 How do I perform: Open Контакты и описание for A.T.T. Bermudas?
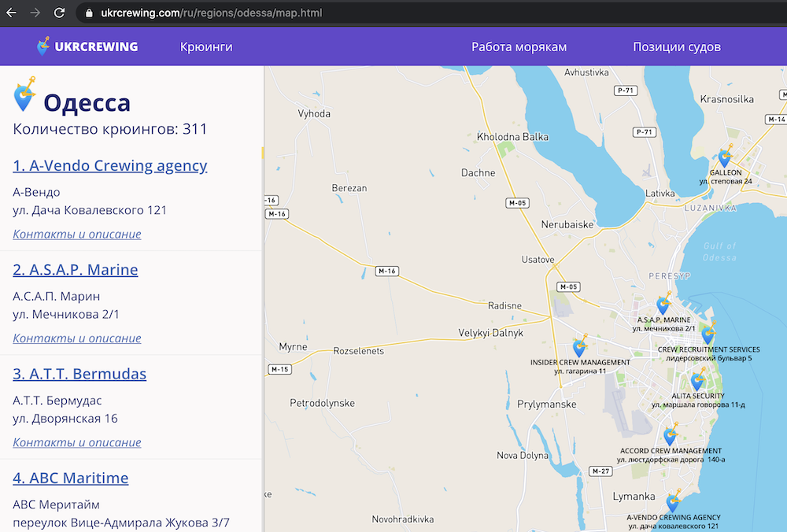pyautogui.click(x=77, y=442)
